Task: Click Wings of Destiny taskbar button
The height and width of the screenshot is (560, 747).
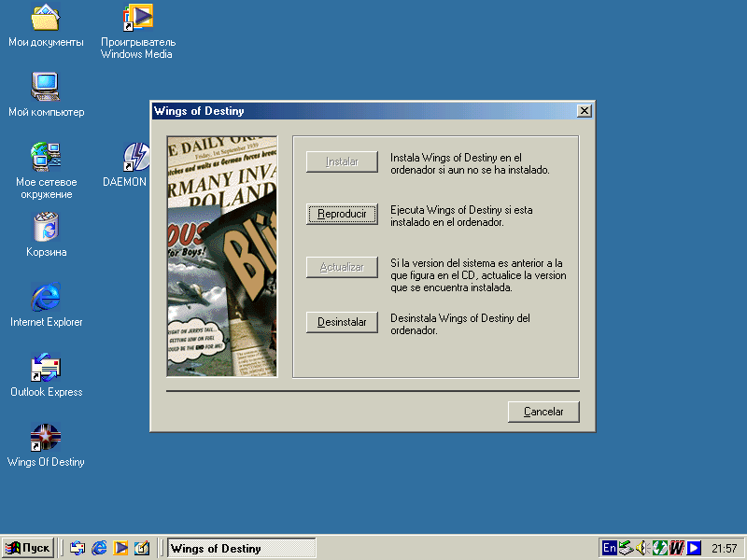Action: click(x=242, y=549)
